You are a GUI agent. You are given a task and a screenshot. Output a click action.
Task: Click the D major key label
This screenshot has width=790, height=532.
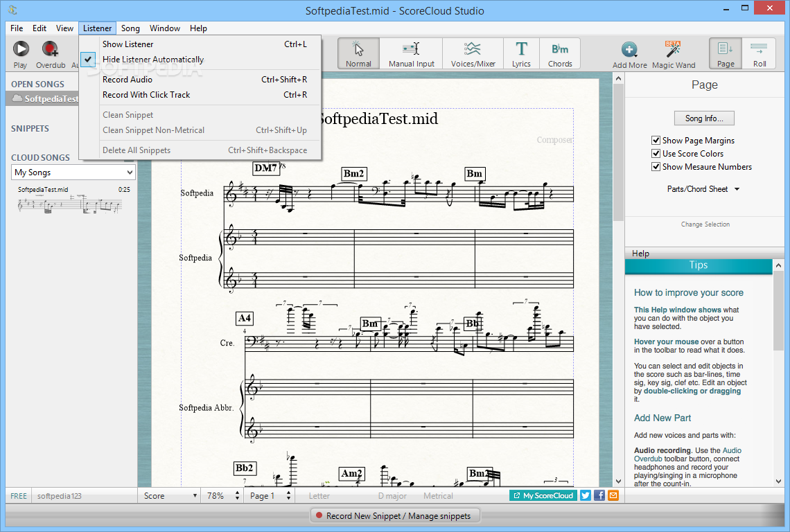[x=392, y=496]
